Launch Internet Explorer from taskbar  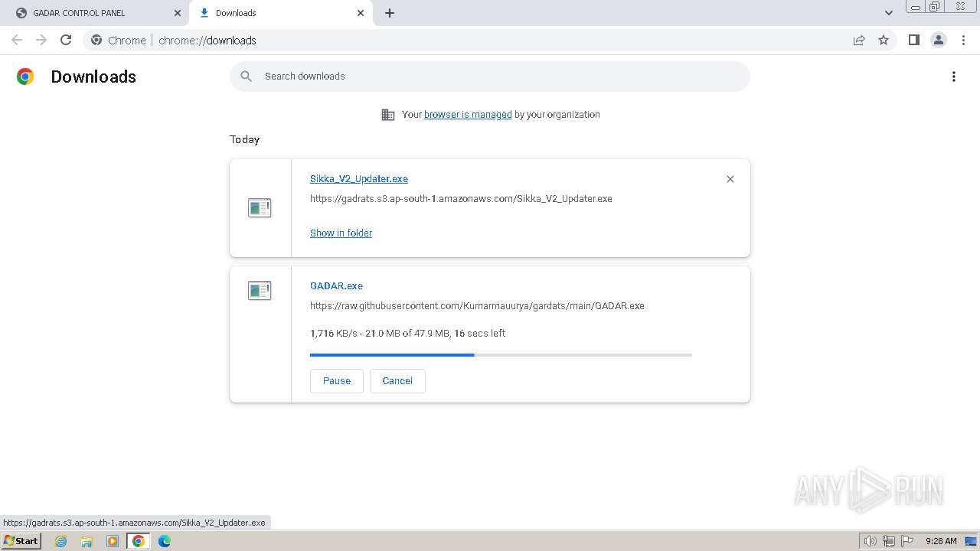click(61, 541)
